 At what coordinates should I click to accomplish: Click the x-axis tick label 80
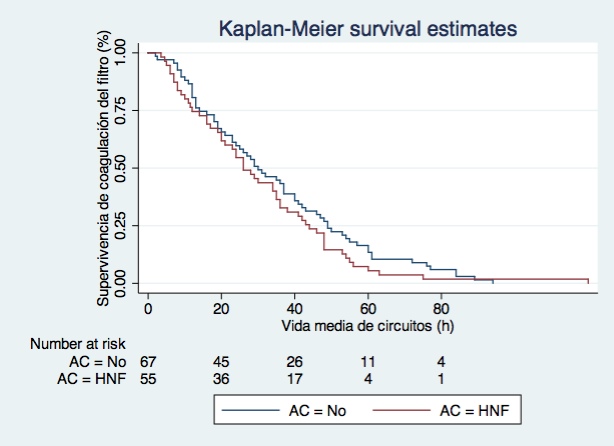[441, 308]
